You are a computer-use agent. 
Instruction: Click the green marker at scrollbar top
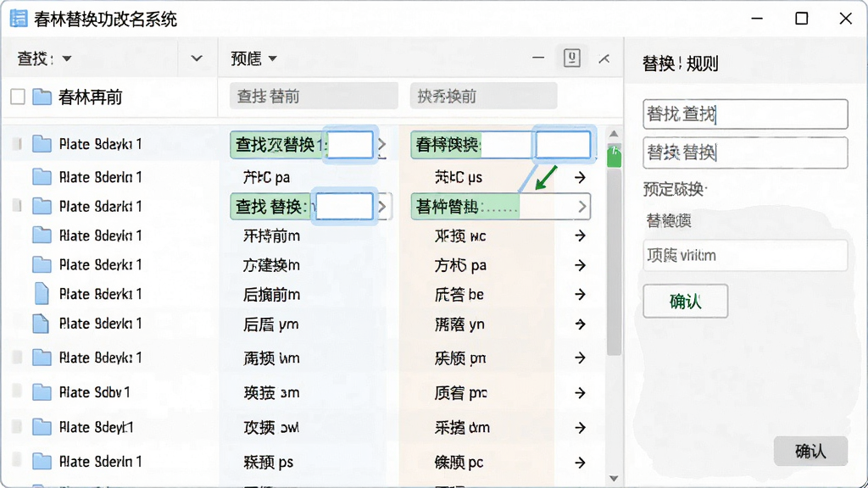(x=614, y=156)
